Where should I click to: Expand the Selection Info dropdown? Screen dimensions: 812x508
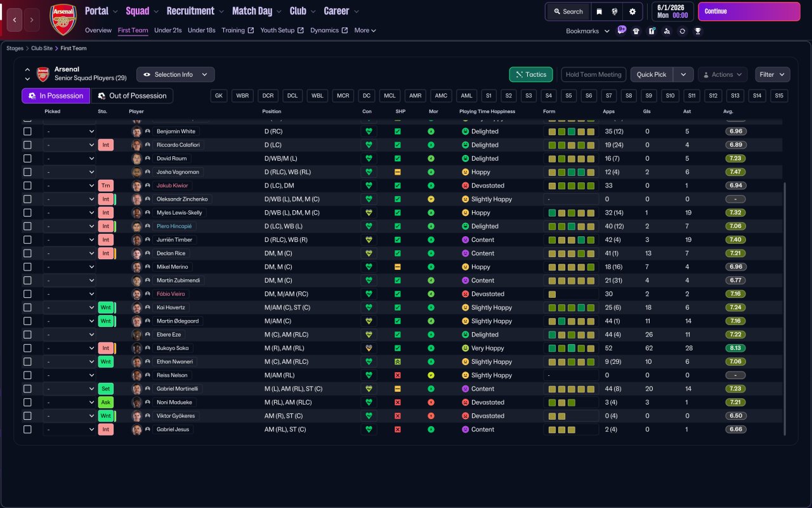[x=176, y=74]
